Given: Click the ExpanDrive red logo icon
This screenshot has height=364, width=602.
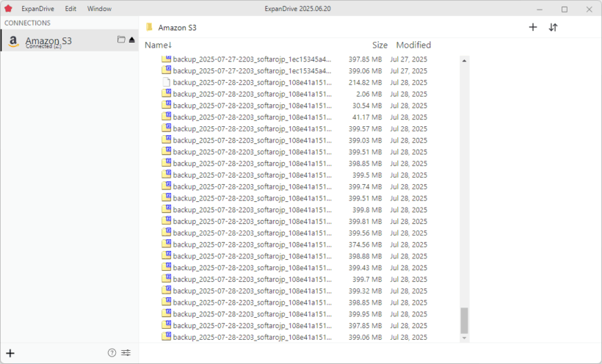Looking at the screenshot, I should coord(8,9).
